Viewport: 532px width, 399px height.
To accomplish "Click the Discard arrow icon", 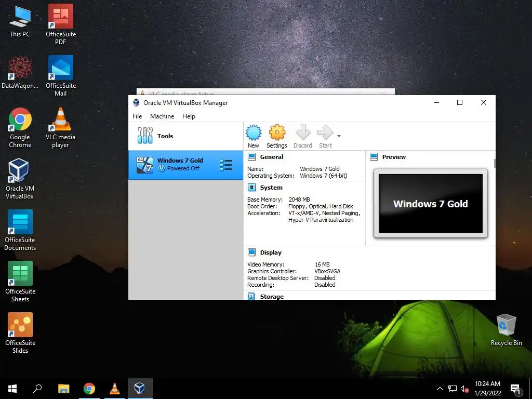I will (x=303, y=132).
